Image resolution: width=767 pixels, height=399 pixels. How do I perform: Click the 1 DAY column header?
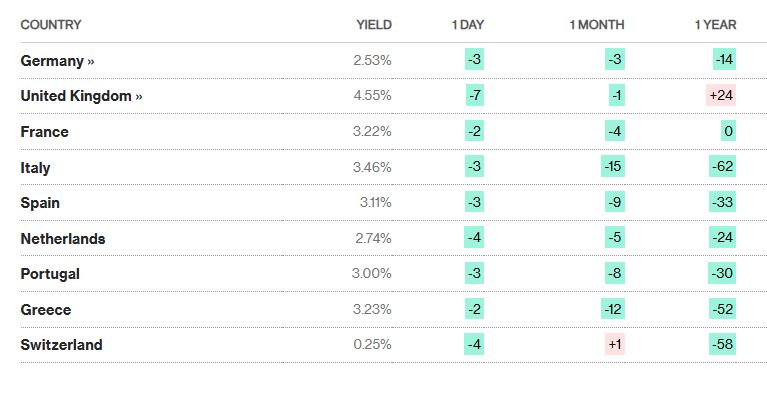pos(468,25)
